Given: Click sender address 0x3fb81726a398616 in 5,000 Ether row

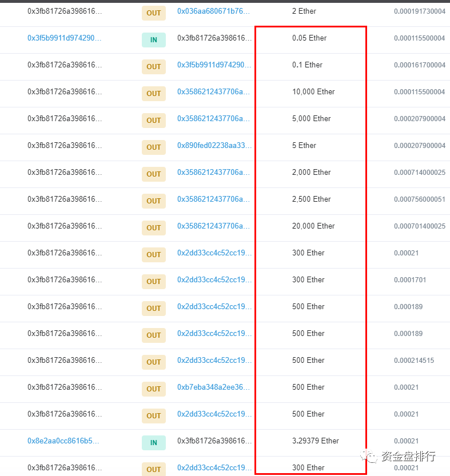Looking at the screenshot, I should tap(64, 119).
